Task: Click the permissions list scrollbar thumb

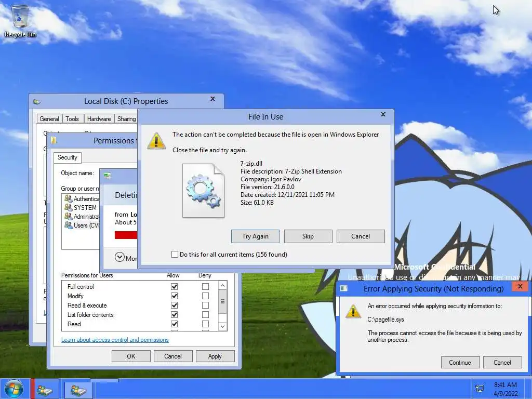Action: click(222, 302)
